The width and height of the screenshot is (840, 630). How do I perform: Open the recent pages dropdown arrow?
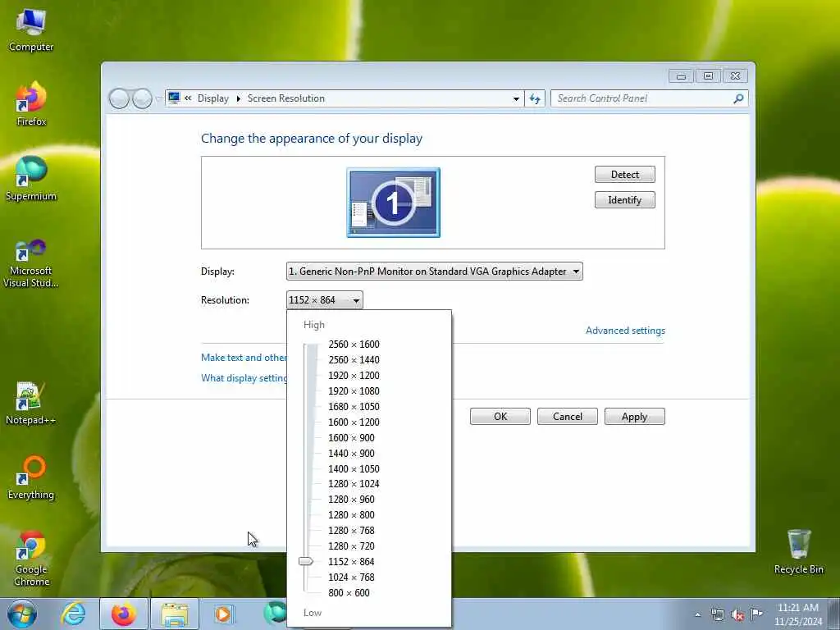click(x=158, y=98)
